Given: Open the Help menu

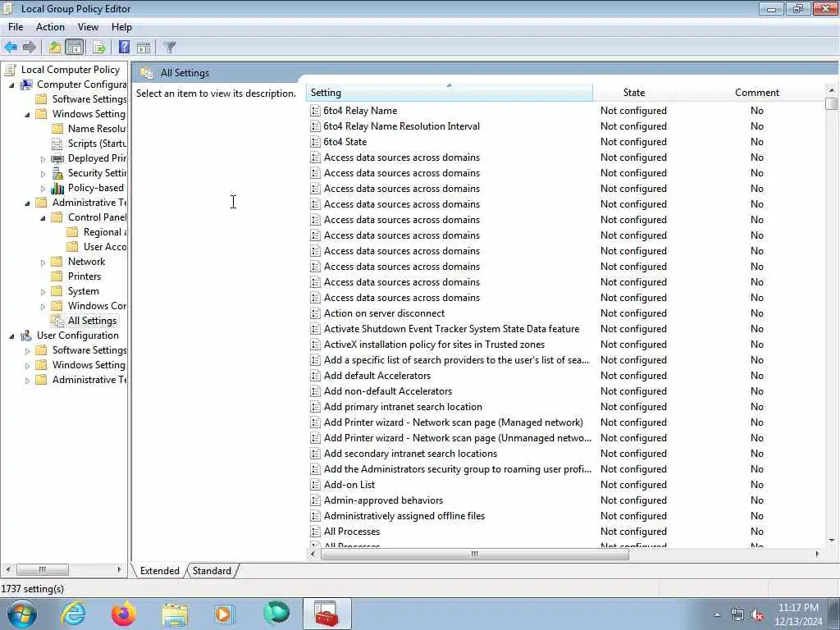Looking at the screenshot, I should [x=121, y=27].
